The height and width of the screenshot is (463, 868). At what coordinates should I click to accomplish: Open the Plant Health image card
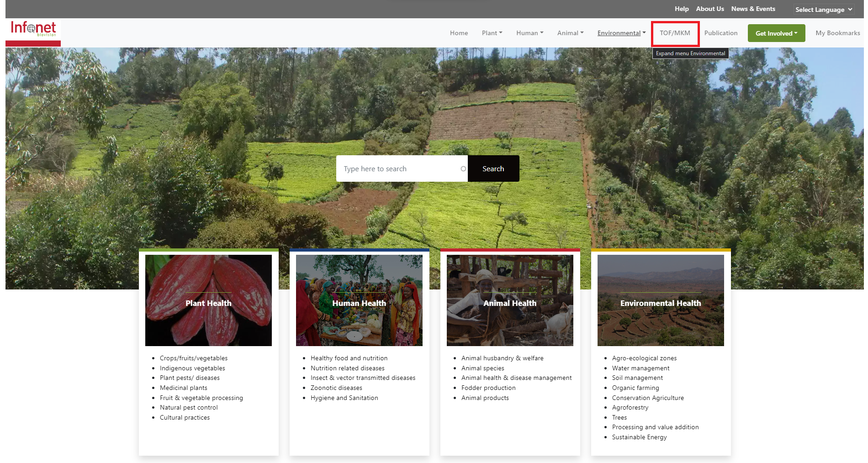click(208, 300)
